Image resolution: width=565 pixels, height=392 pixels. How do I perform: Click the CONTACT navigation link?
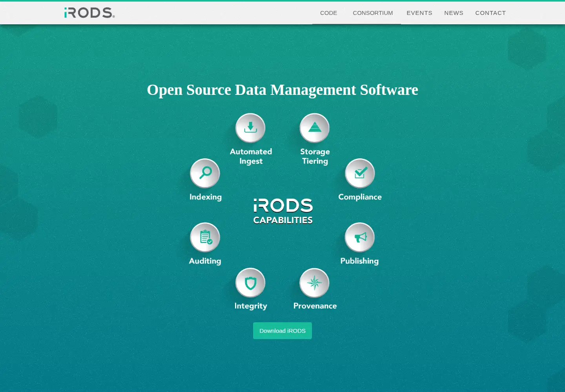tap(490, 13)
